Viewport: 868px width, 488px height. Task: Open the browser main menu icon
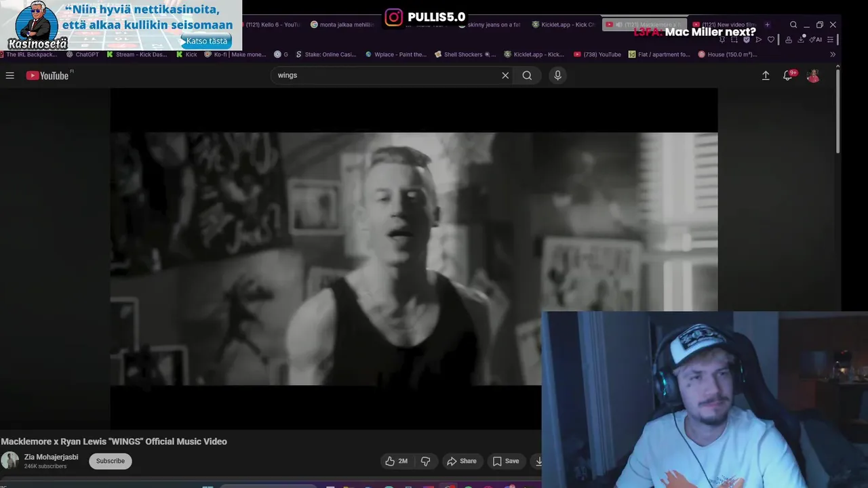click(830, 40)
